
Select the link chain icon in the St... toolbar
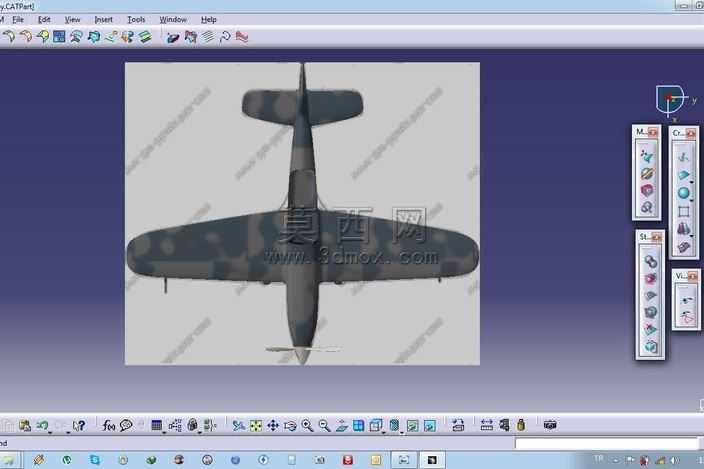coord(650,261)
